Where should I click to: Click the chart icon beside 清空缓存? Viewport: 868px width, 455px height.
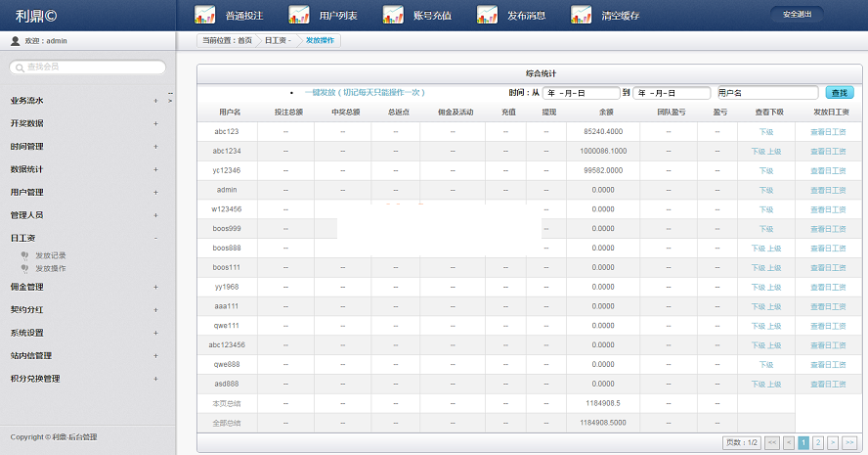coord(581,15)
